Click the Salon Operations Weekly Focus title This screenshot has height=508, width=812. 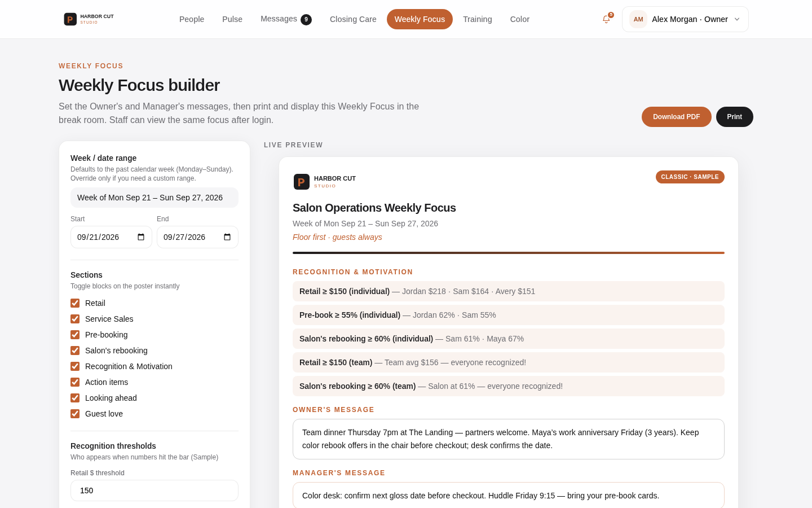pyautogui.click(x=374, y=208)
